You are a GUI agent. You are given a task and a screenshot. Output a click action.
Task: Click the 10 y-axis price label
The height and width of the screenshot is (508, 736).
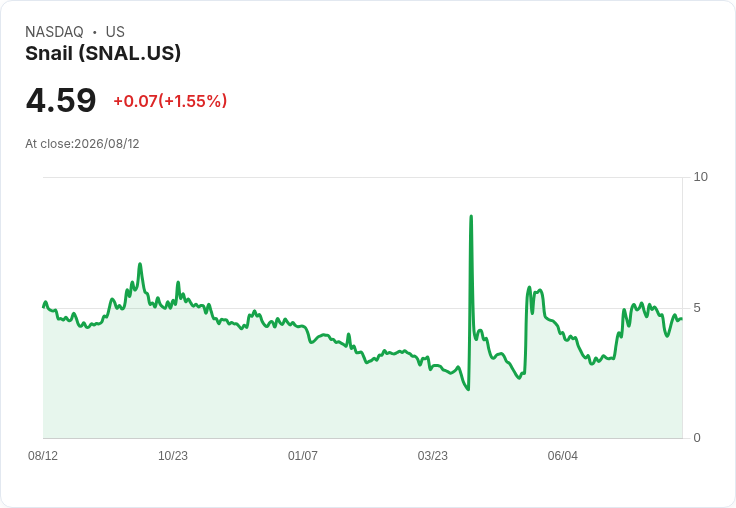click(x=700, y=177)
